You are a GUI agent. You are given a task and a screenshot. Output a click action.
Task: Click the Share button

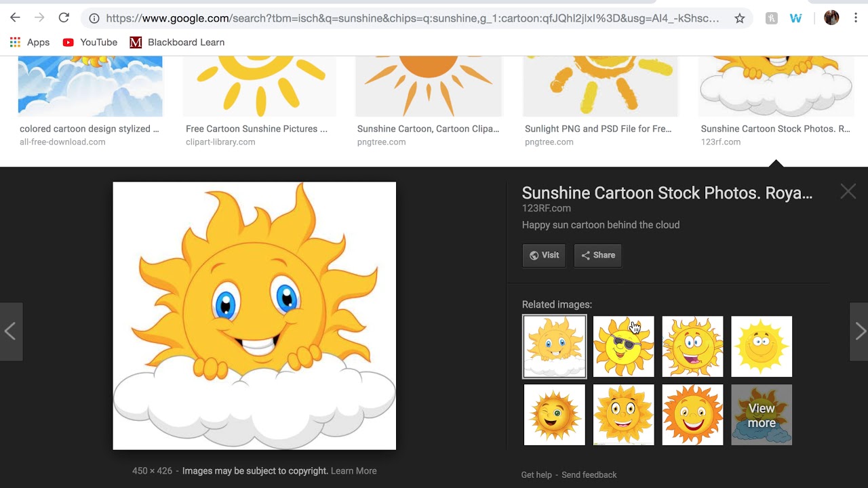tap(597, 256)
